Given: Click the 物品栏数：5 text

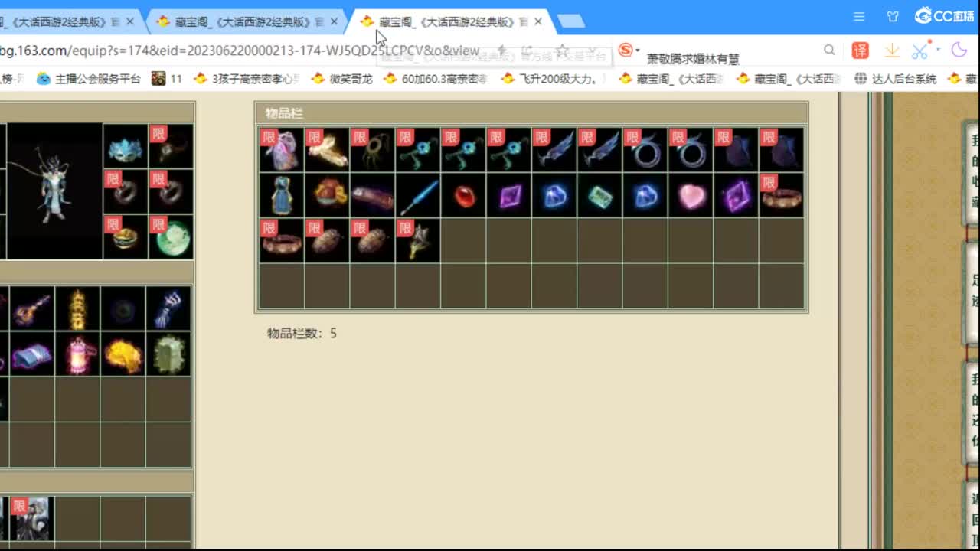Looking at the screenshot, I should [x=302, y=334].
